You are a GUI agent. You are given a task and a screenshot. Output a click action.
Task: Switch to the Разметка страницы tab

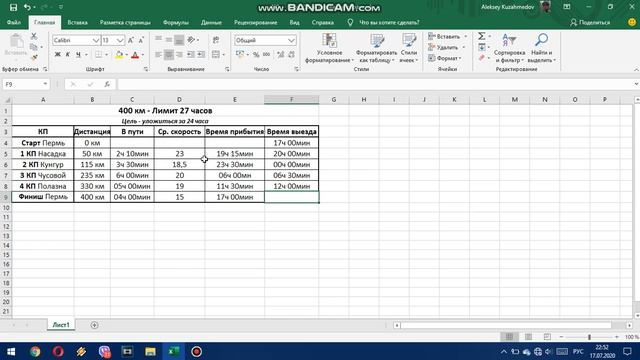(x=125, y=22)
